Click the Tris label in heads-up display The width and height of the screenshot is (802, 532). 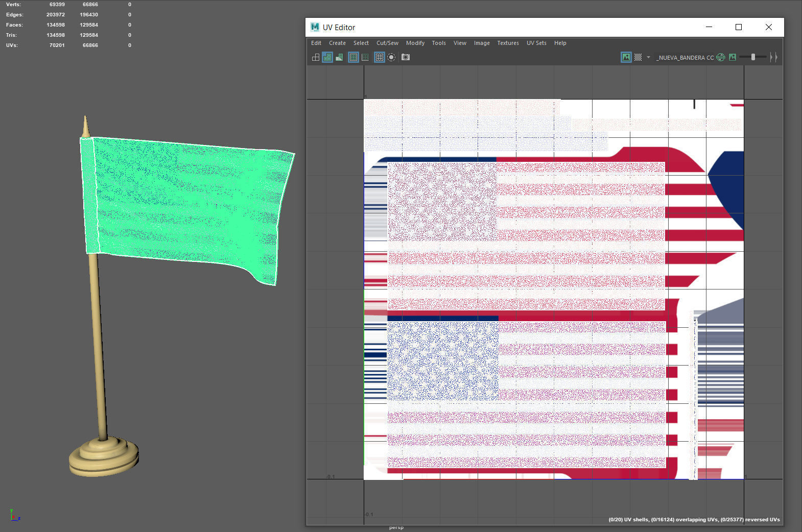click(11, 35)
